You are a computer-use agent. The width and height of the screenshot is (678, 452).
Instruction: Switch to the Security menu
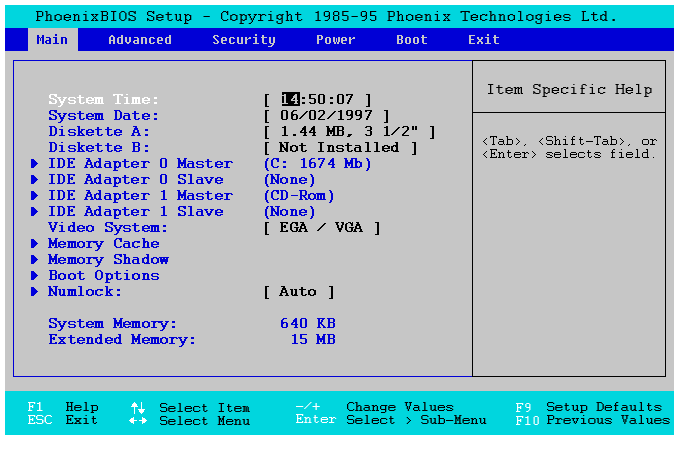click(244, 40)
